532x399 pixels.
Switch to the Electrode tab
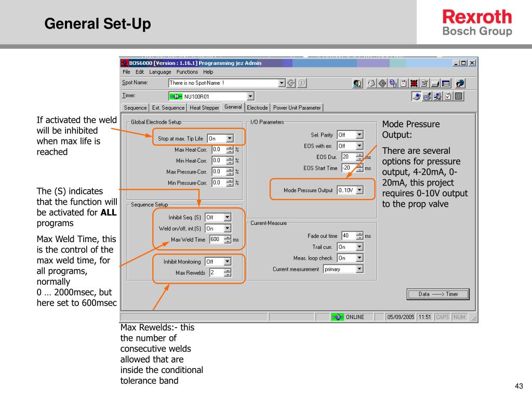coord(257,108)
